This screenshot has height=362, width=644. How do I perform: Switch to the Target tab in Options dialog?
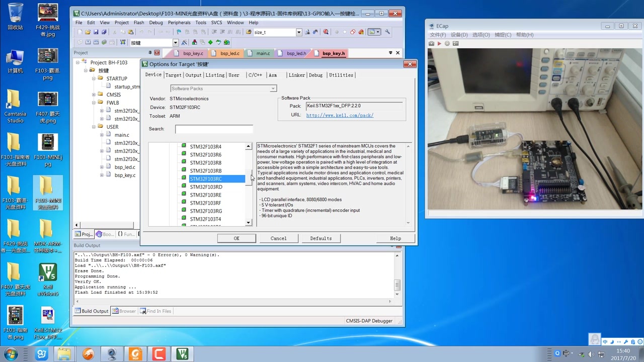(x=173, y=75)
